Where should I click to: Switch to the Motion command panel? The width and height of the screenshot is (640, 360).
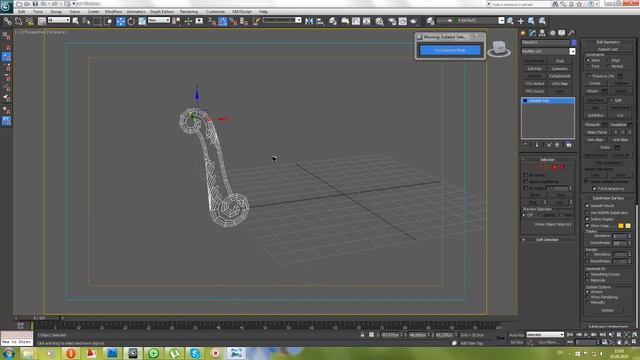pyautogui.click(x=552, y=33)
